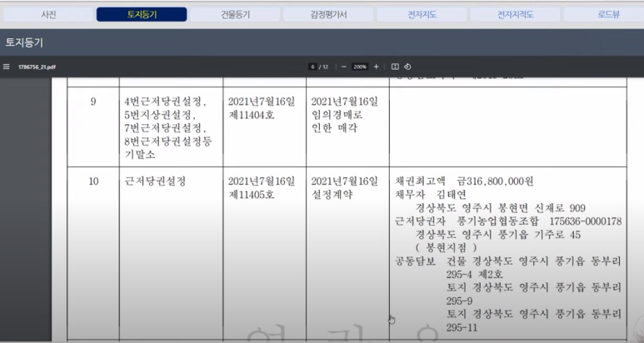Click the 295-9 land lot number
Image resolution: width=644 pixels, height=343 pixels.
(x=459, y=301)
